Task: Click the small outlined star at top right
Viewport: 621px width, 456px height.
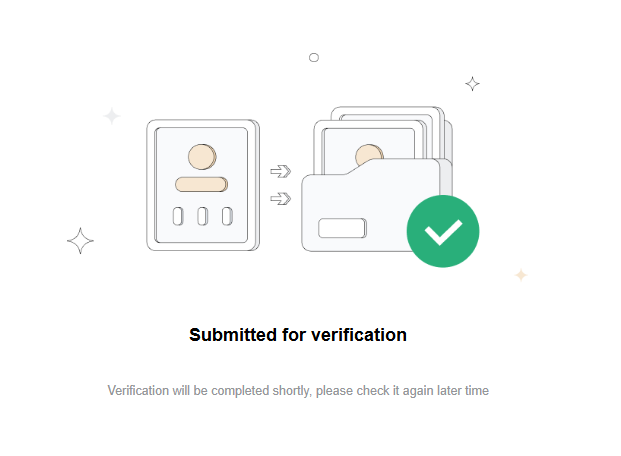Action: tap(472, 84)
